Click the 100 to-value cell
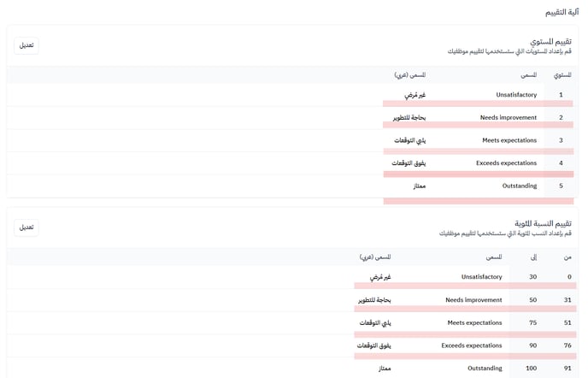 (532, 369)
